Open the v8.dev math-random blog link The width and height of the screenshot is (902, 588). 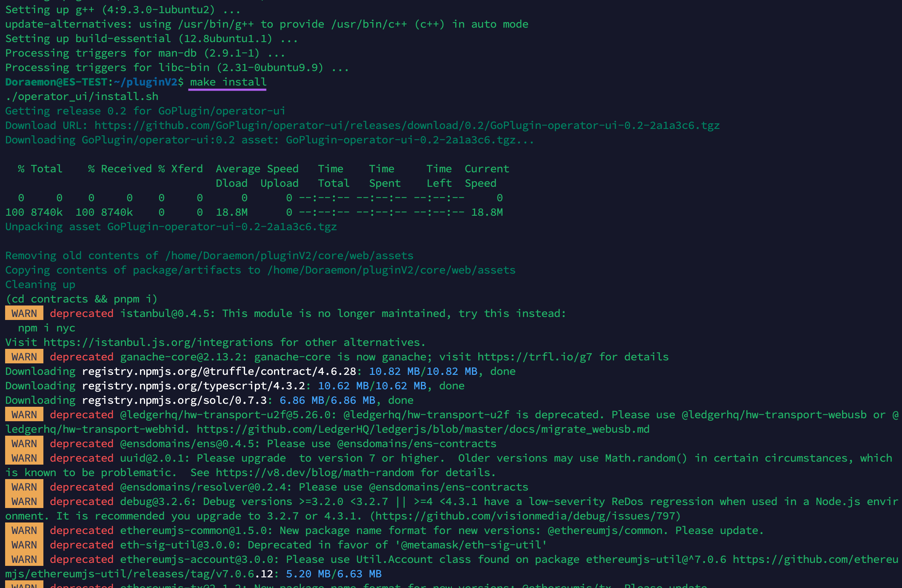pos(317,472)
